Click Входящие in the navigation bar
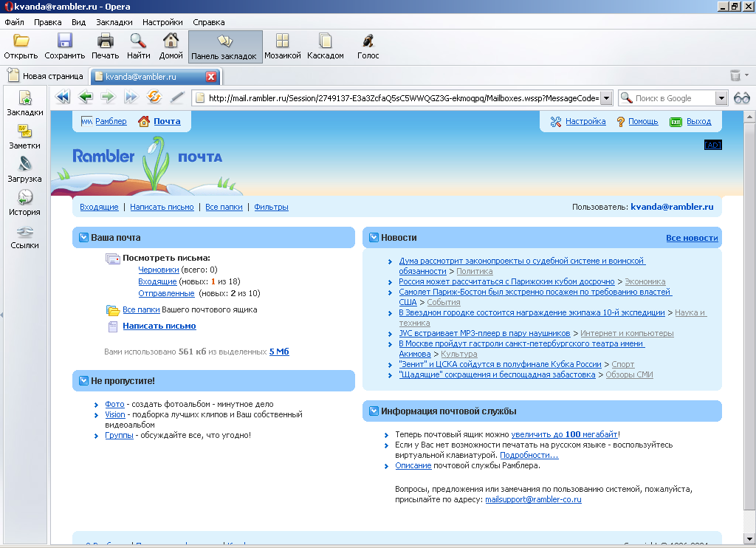 click(99, 207)
